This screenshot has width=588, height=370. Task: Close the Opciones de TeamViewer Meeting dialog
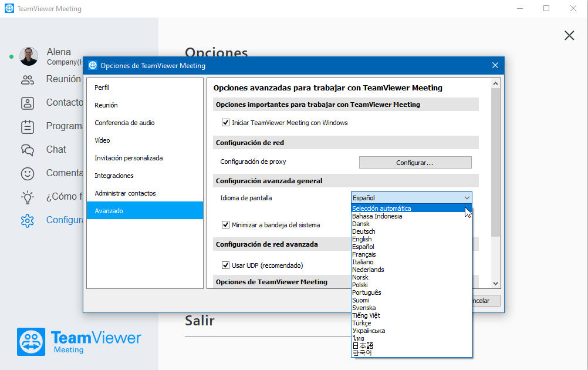tap(495, 65)
